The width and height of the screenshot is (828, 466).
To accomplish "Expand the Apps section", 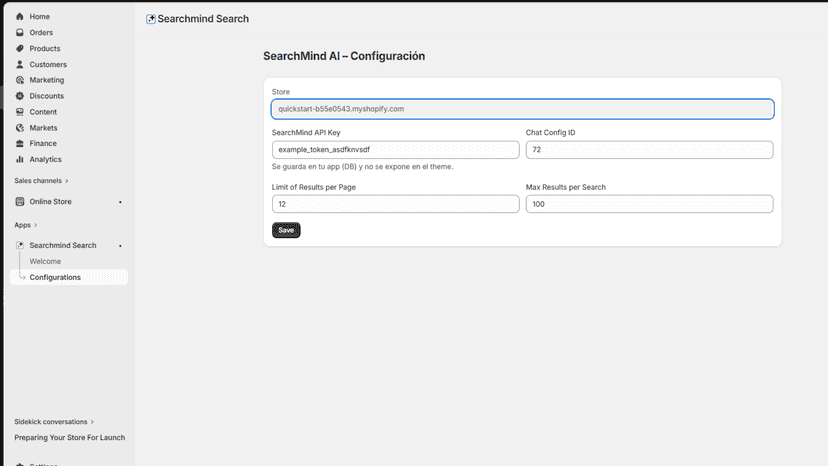I will point(26,225).
